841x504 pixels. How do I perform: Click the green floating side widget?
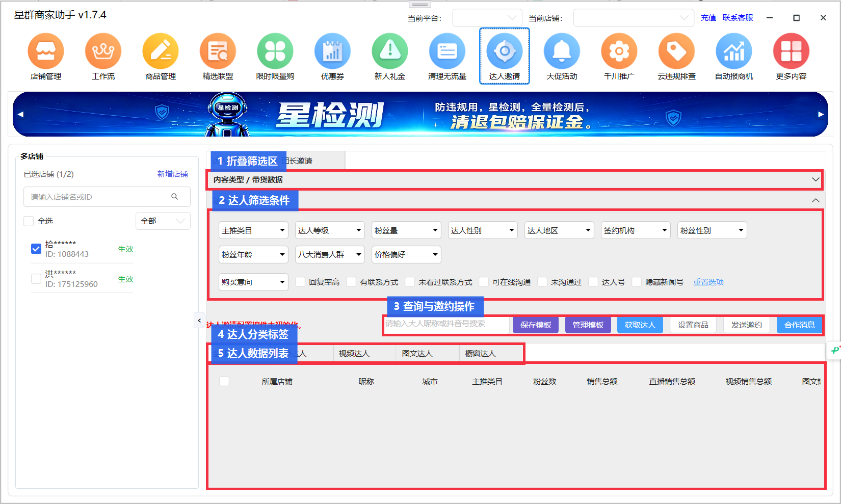click(x=834, y=350)
